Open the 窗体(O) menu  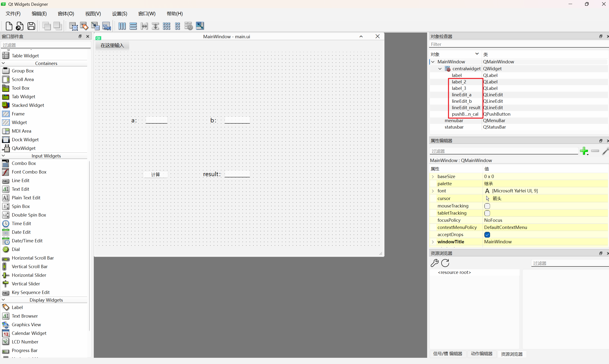[x=66, y=14]
